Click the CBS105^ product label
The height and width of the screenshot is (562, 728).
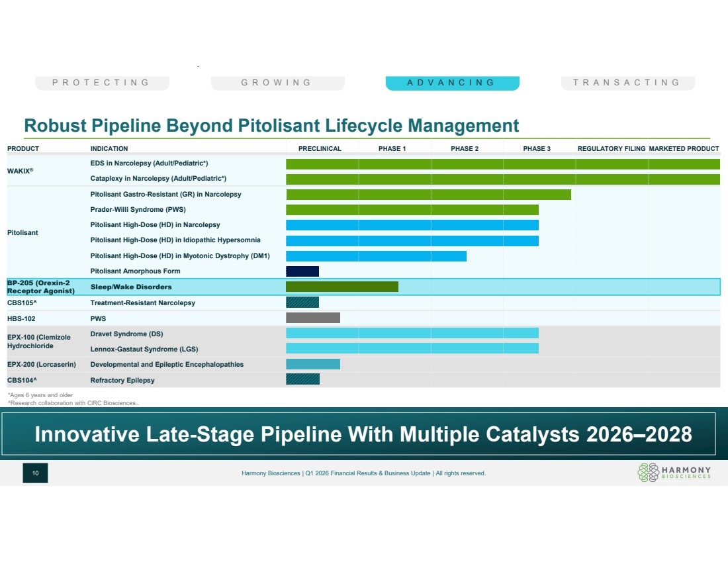click(22, 303)
